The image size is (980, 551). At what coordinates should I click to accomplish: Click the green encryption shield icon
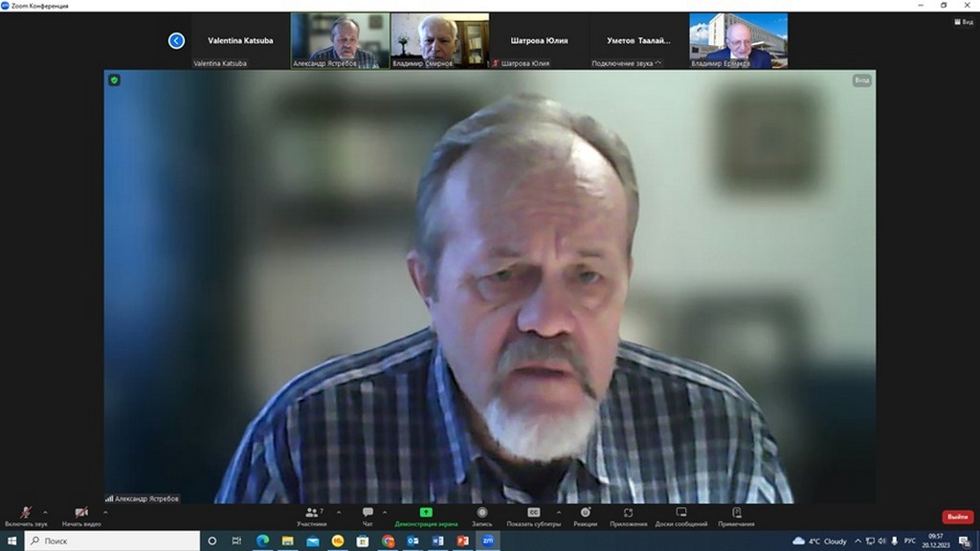[x=115, y=80]
